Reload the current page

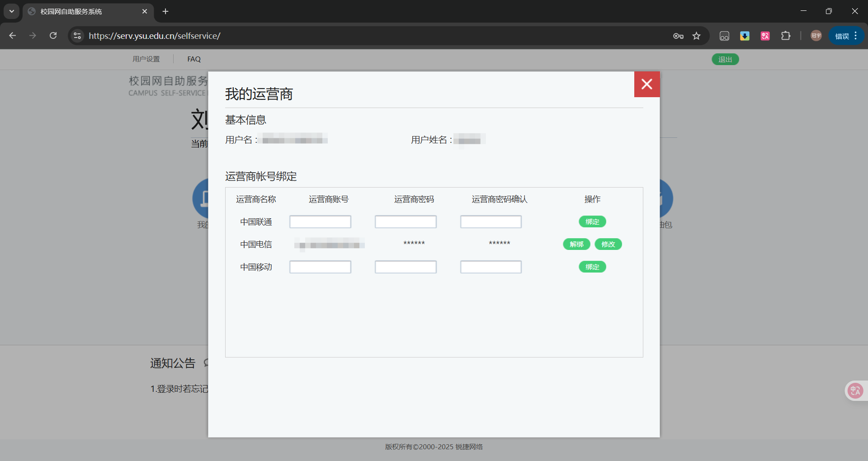point(53,36)
